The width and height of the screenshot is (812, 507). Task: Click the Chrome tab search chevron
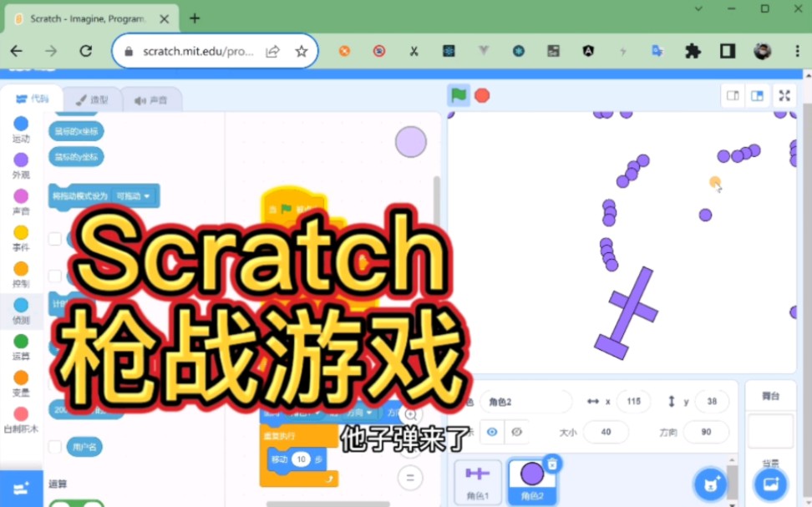point(698,9)
